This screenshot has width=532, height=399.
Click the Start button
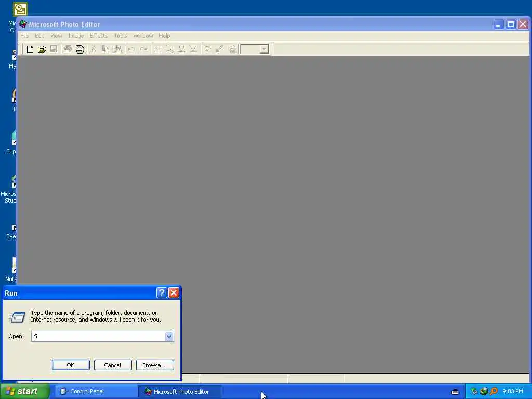(x=24, y=392)
